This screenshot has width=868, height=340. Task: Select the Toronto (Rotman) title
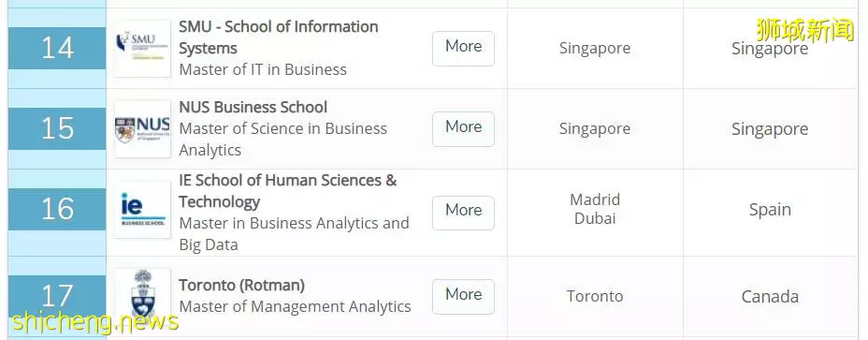242,285
